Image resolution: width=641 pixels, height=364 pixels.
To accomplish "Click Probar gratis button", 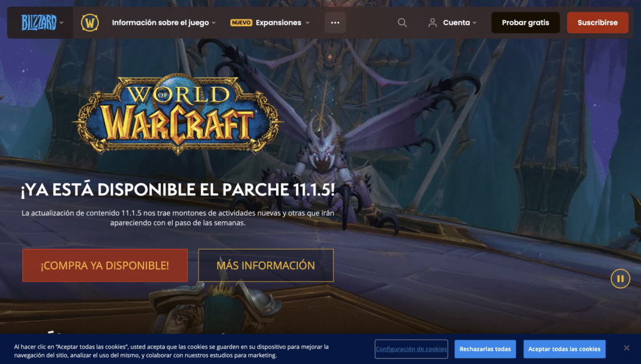I will [x=525, y=23].
